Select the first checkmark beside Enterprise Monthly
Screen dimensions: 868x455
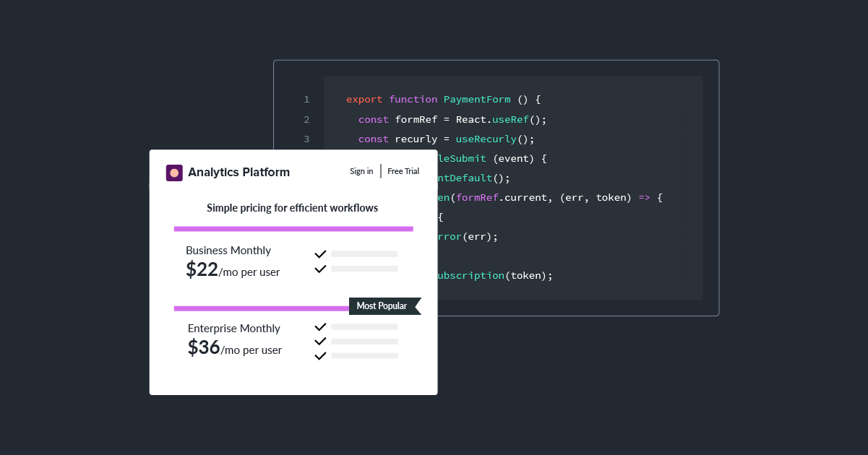(x=320, y=326)
